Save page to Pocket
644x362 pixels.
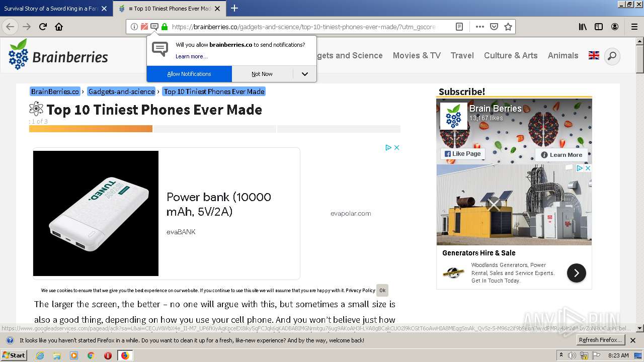[494, 27]
